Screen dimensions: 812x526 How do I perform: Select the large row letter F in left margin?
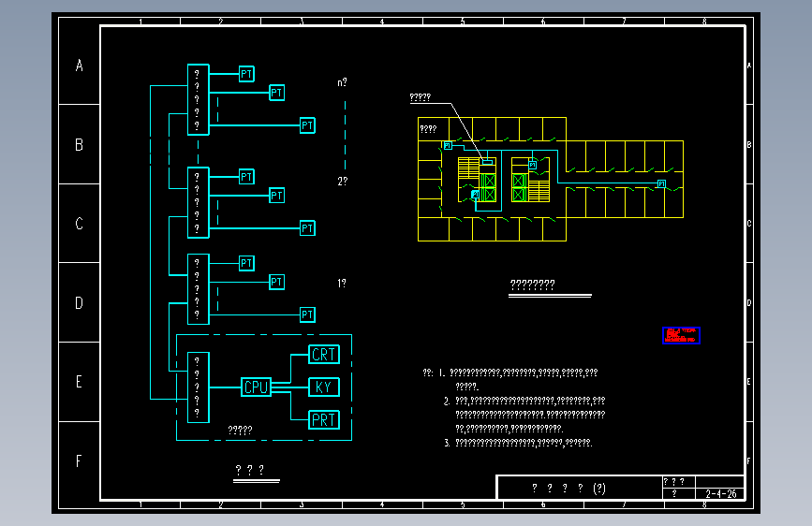[78, 460]
